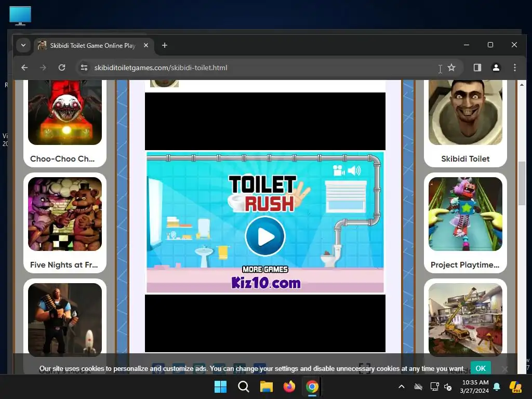
Task: Open the Windows Start menu
Action: pos(220,387)
